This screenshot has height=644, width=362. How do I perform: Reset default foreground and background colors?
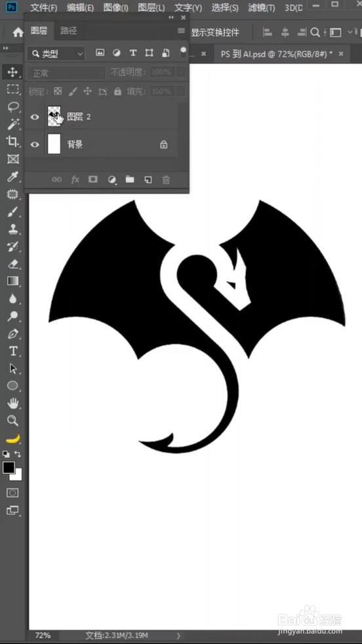coord(6,454)
